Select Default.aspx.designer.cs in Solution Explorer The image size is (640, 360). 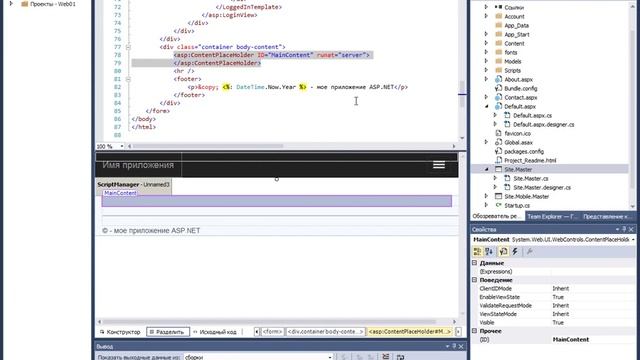pyautogui.click(x=543, y=124)
